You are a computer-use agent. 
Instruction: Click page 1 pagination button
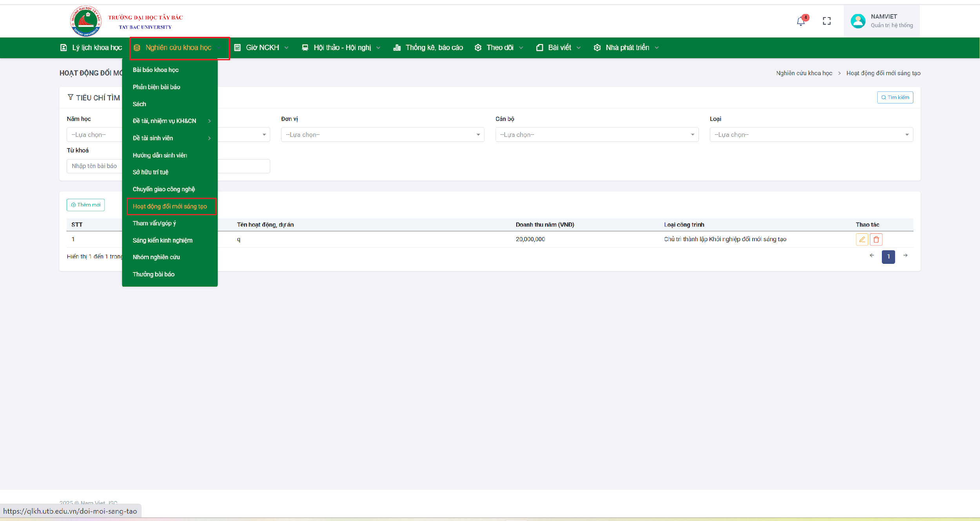tap(888, 257)
